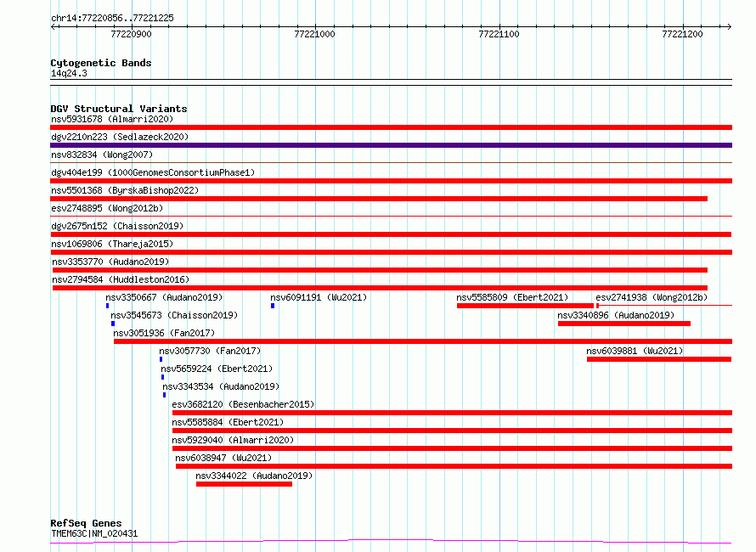Click the nsv5931678 (Almarri2020) variant label
This screenshot has width=756, height=552.
pyautogui.click(x=112, y=119)
